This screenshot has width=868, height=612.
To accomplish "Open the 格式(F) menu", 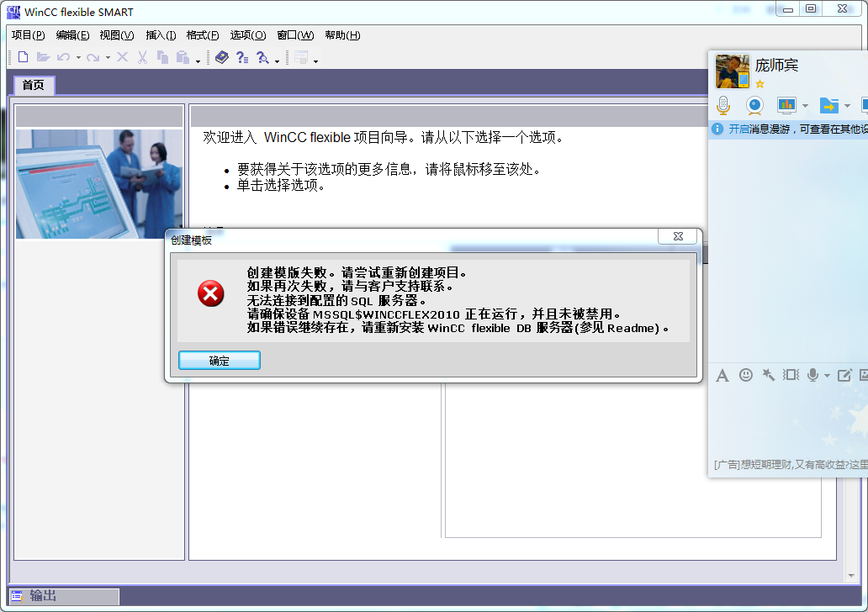I will coord(203,35).
